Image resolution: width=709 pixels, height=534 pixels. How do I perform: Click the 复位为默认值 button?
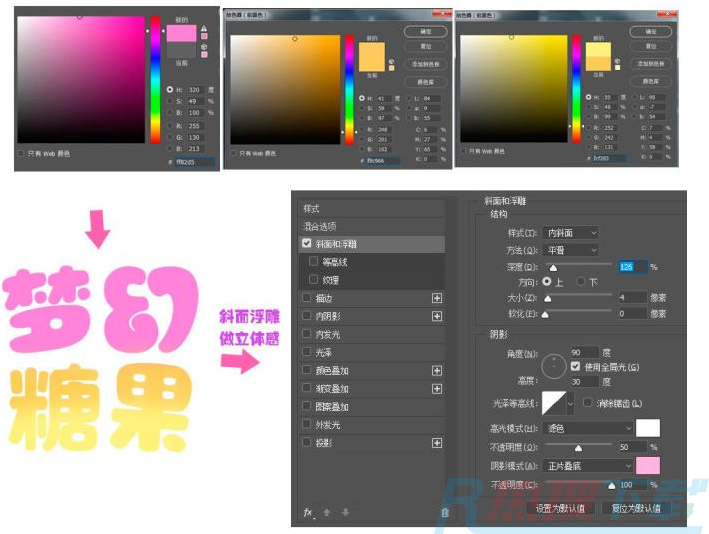[x=636, y=508]
